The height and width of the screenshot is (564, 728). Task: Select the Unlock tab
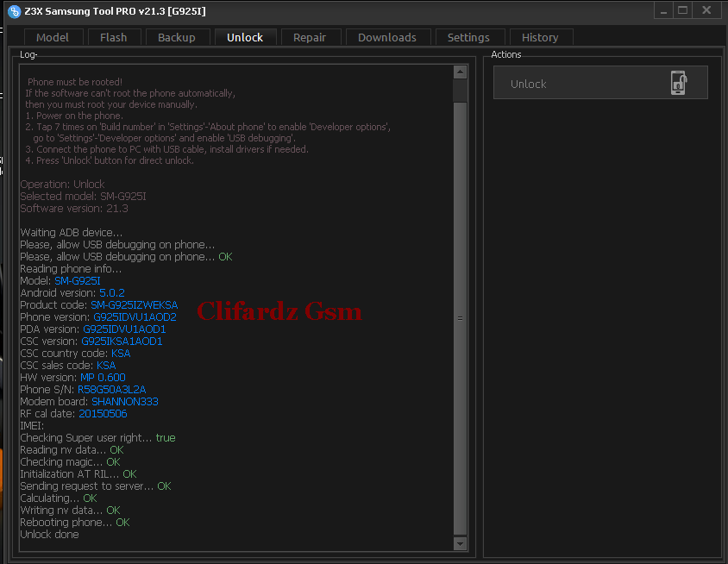(245, 37)
